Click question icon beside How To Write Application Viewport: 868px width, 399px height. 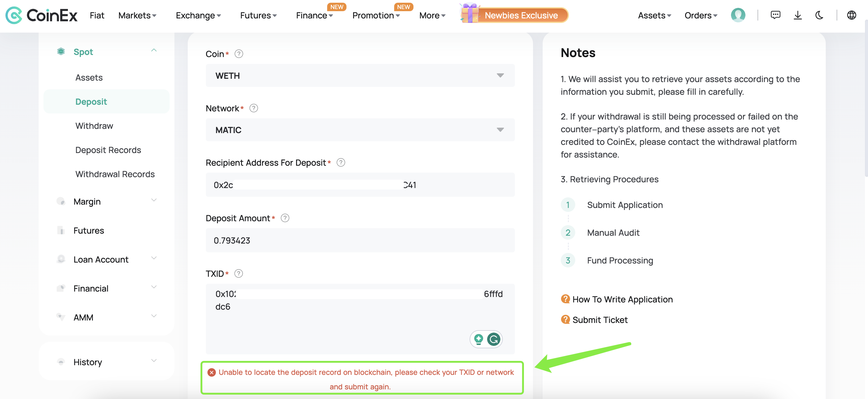[565, 299]
